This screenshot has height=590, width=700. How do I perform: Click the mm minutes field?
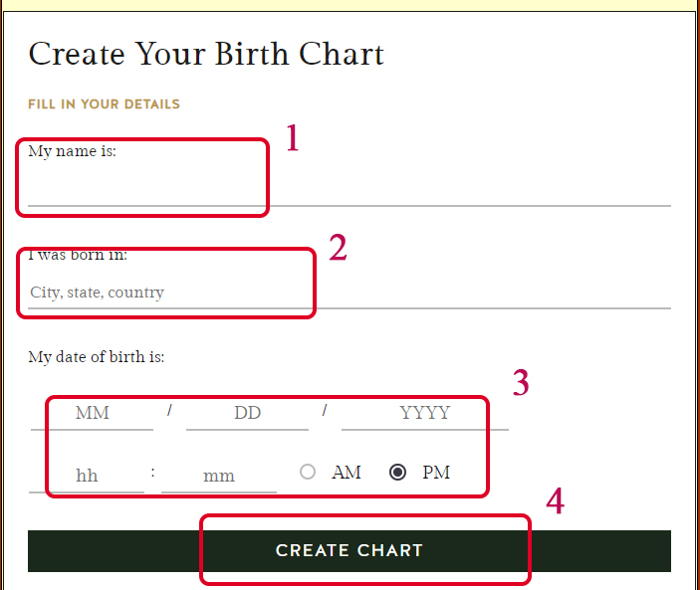click(x=219, y=475)
